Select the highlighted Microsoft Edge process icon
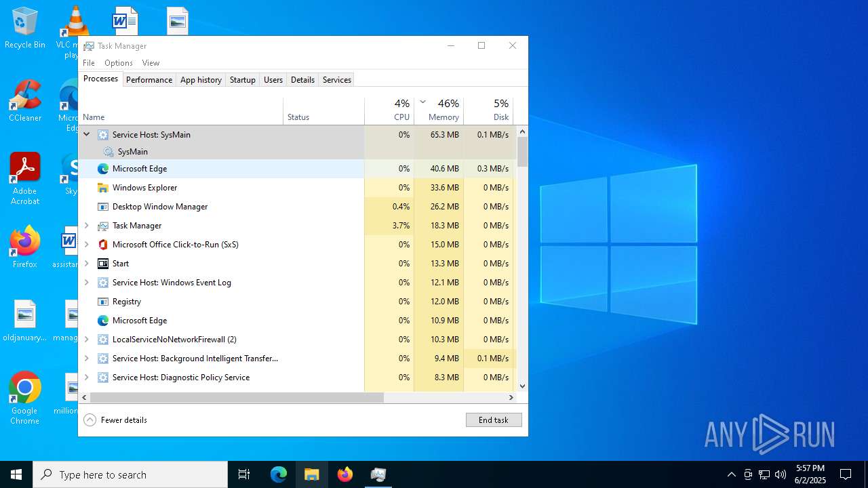868x488 pixels. coord(103,169)
